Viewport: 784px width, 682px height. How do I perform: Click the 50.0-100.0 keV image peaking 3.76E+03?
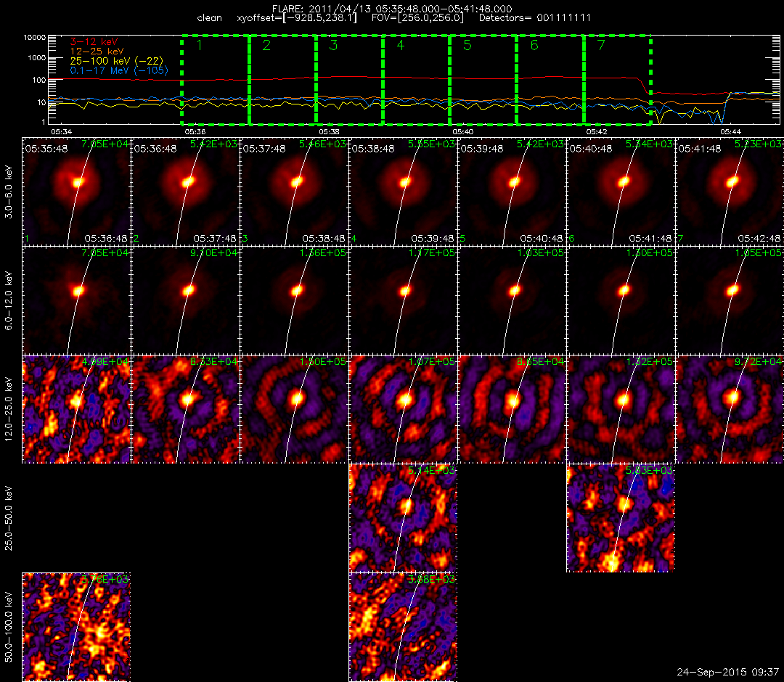[76, 627]
